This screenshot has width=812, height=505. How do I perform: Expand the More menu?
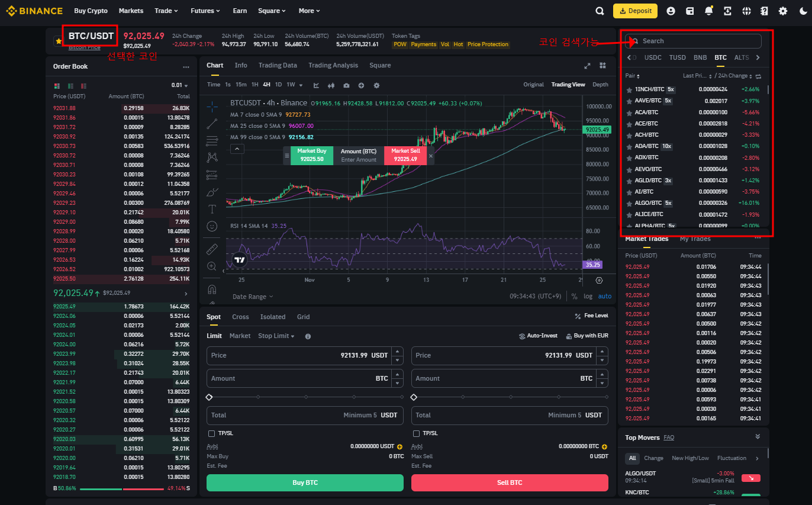(309, 11)
